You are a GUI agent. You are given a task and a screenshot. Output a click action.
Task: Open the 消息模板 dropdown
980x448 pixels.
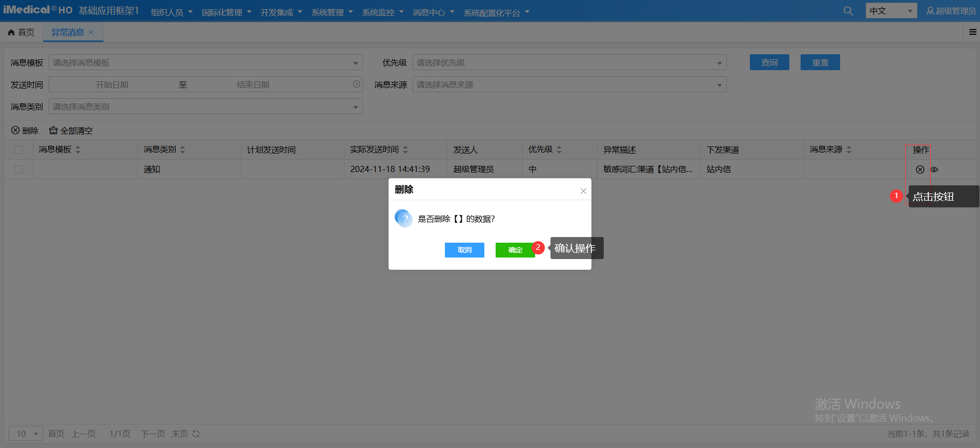(206, 63)
